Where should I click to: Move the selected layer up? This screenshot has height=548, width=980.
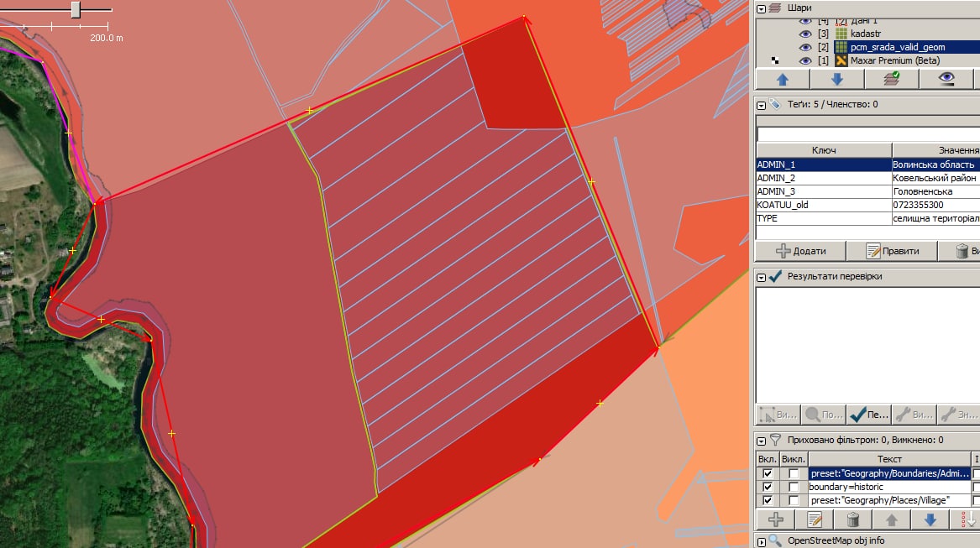pyautogui.click(x=783, y=80)
